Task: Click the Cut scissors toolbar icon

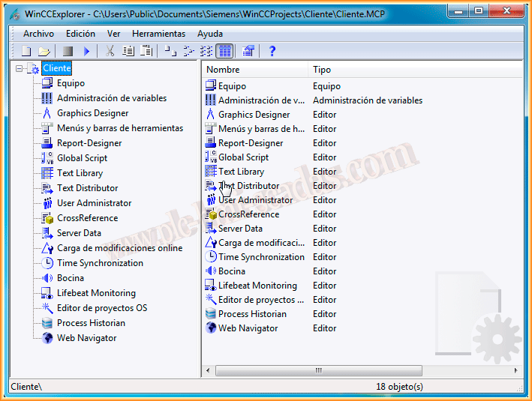Action: [110, 51]
